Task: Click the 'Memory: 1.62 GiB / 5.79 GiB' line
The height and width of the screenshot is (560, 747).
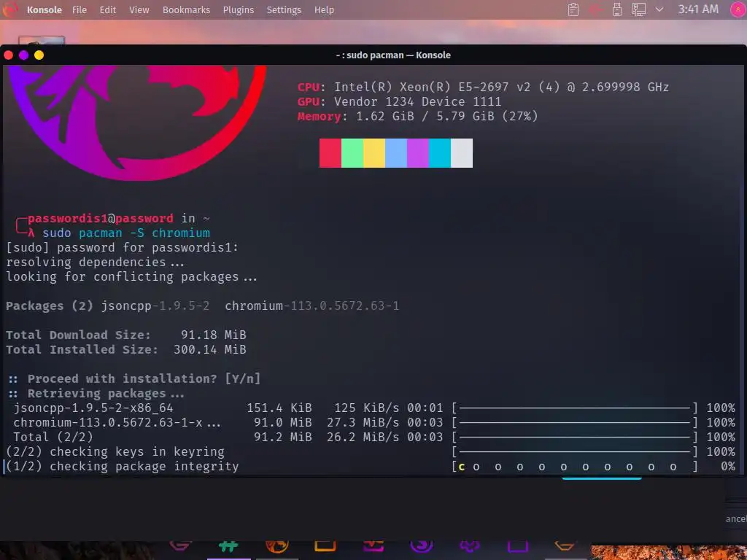Action: click(418, 116)
